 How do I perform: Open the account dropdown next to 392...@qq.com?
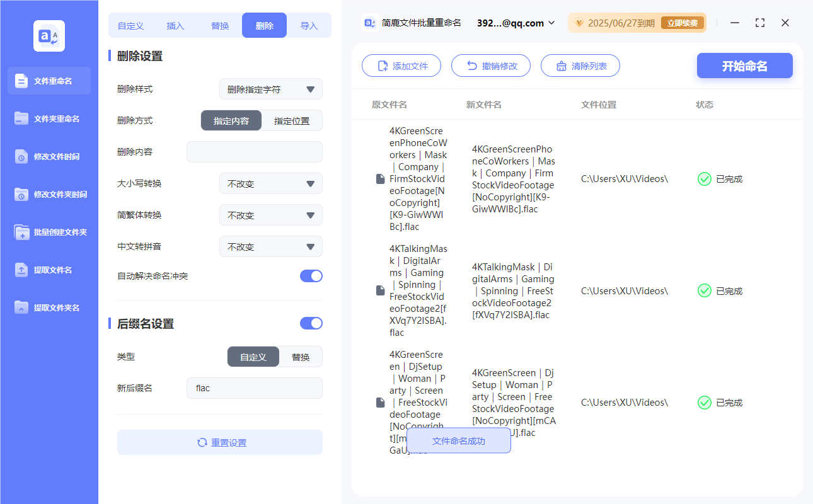click(551, 23)
